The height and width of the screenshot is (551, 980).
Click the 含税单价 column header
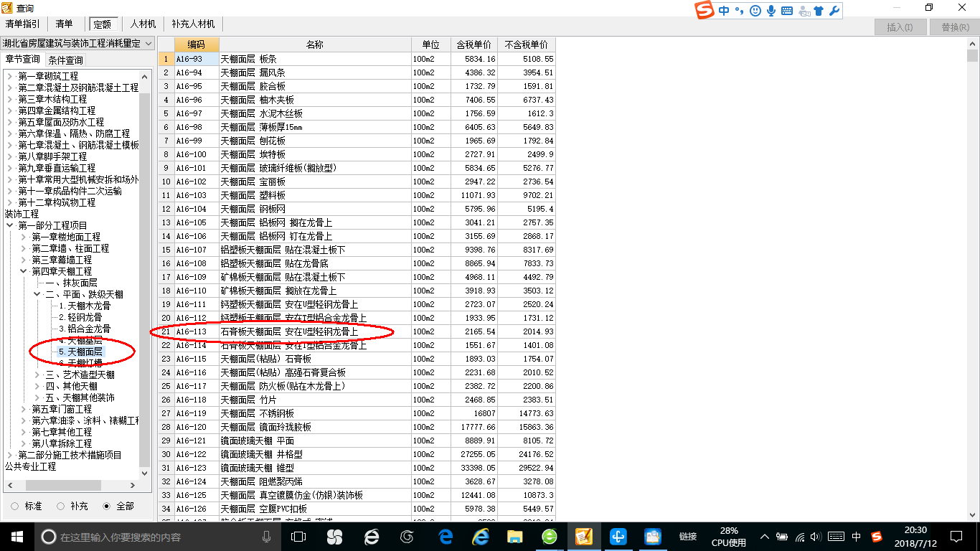[474, 44]
